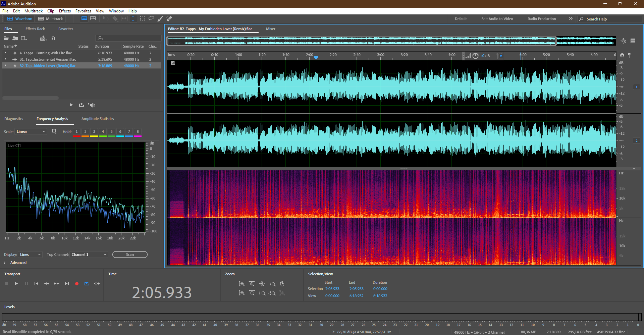The image size is (644, 335).
Task: Toggle Skip Selection in Transport
Action: pyautogui.click(x=97, y=284)
